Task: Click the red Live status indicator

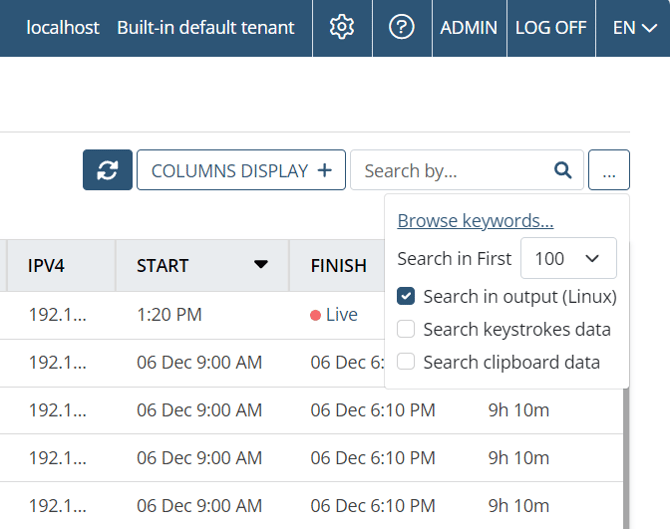Action: point(316,315)
